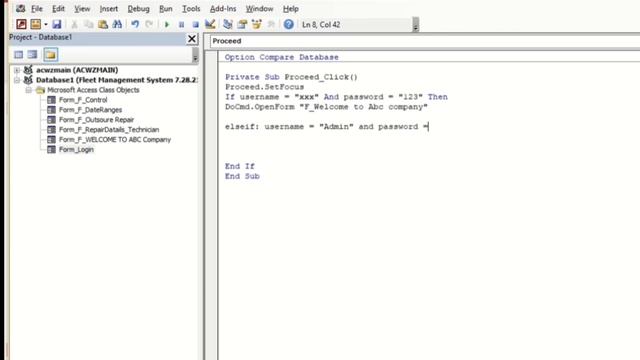
Task: Undo the last edit
Action: coord(135,24)
